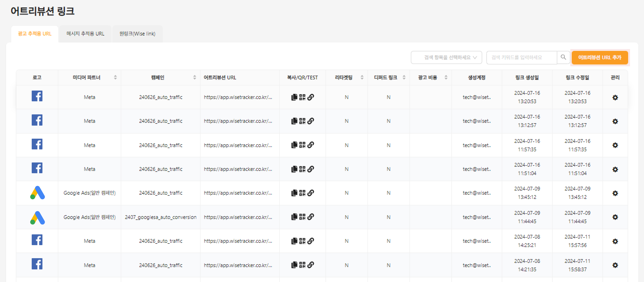This screenshot has width=644, height=282.
Task: Click 복사/QR/TEST column header
Action: [x=302, y=77]
